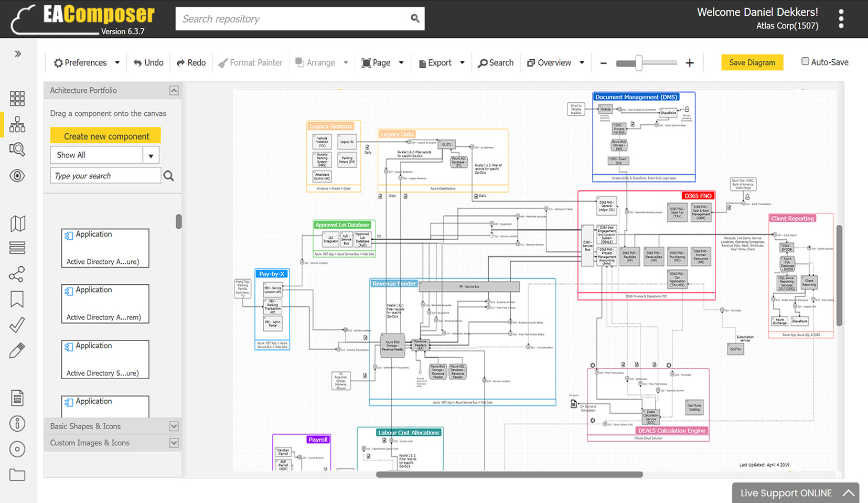Click the vertical canvas scrollbar
The height and width of the screenshot is (503, 868).
[x=839, y=275]
